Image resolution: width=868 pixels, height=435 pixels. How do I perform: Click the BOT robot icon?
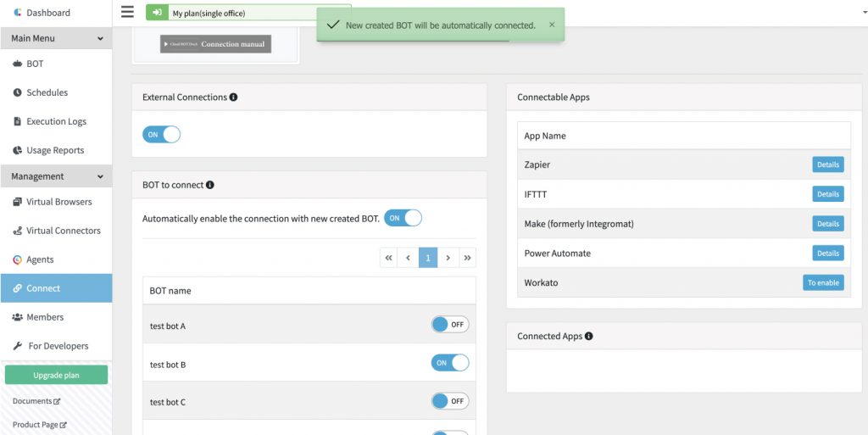[x=18, y=64]
